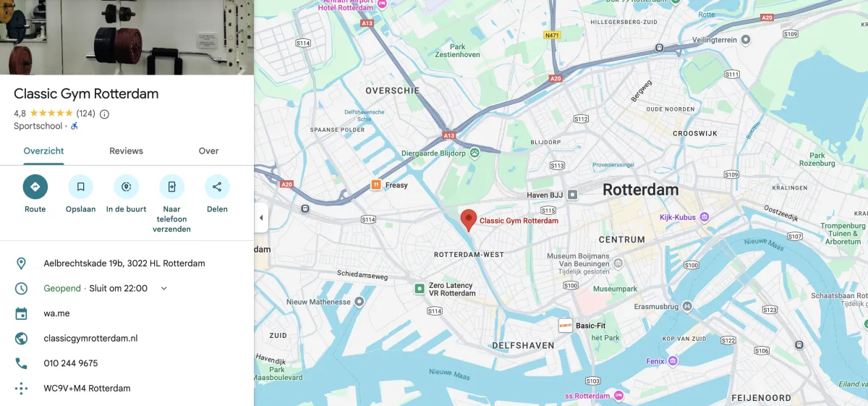The height and width of the screenshot is (406, 868).
Task: Click the Classic Gym Rotterdam red pin
Action: tap(469, 220)
